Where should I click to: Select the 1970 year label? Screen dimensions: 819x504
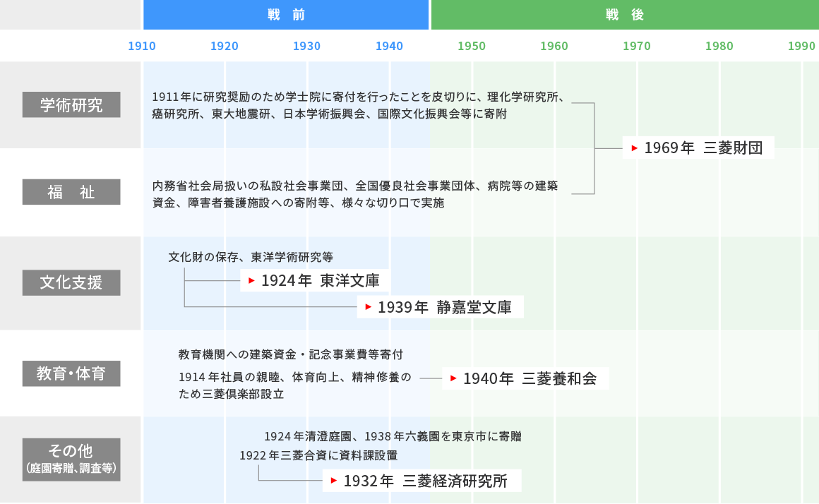coord(637,46)
